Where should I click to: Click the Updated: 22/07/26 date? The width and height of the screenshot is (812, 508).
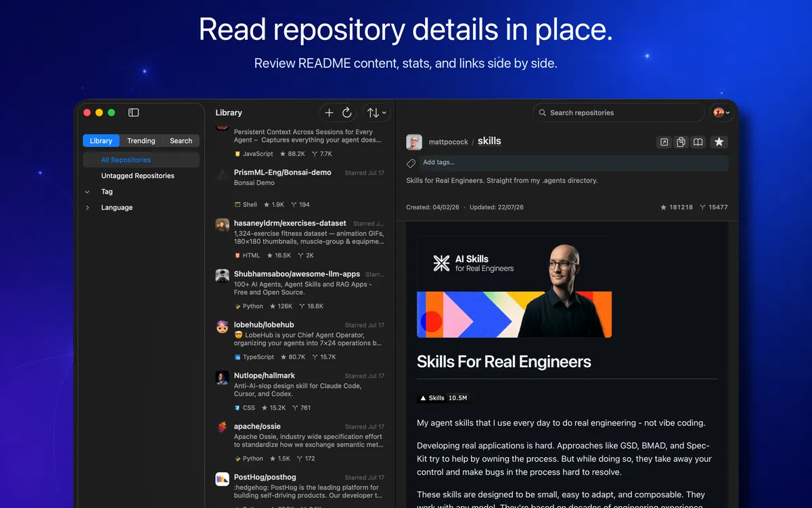coord(495,207)
